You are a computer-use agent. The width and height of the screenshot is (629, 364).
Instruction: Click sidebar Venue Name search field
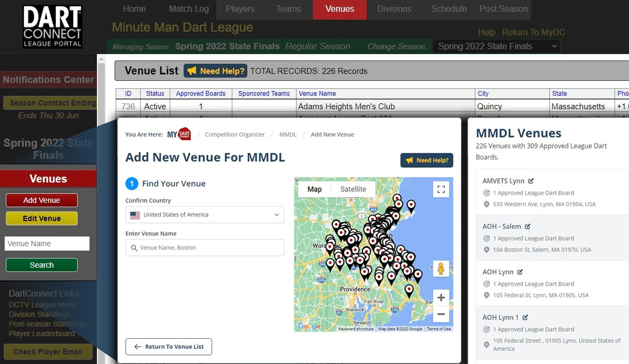47,244
